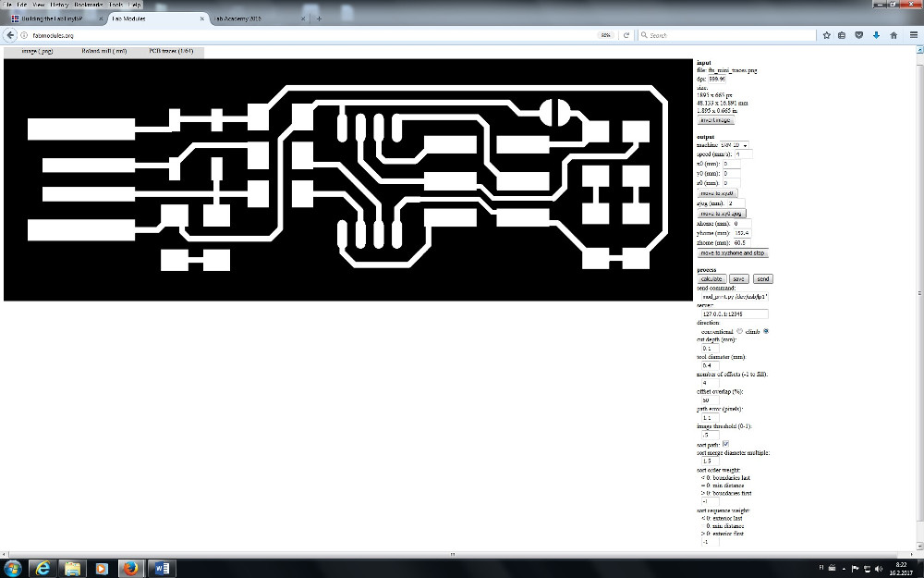Close the Fab Modules tab

click(202, 18)
